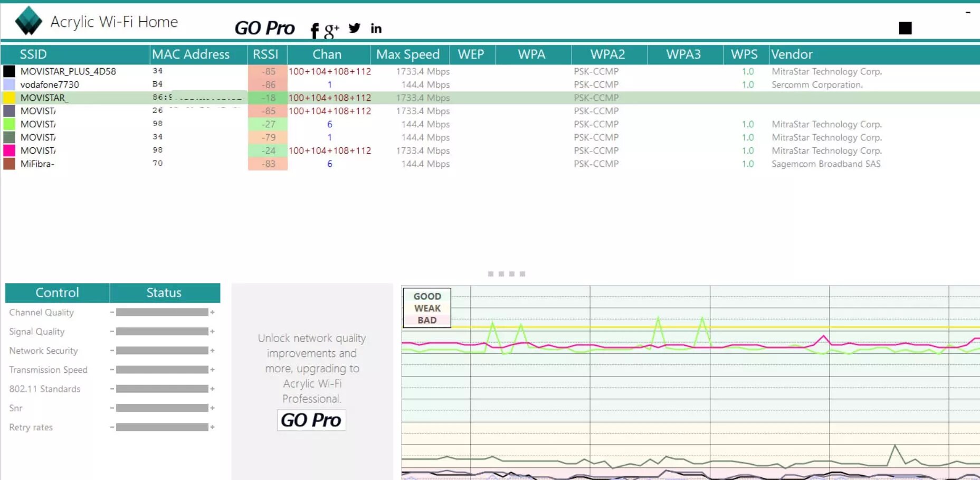This screenshot has width=980, height=480.
Task: Click WPS 1.0 value of vodafone7730
Action: coord(748,84)
